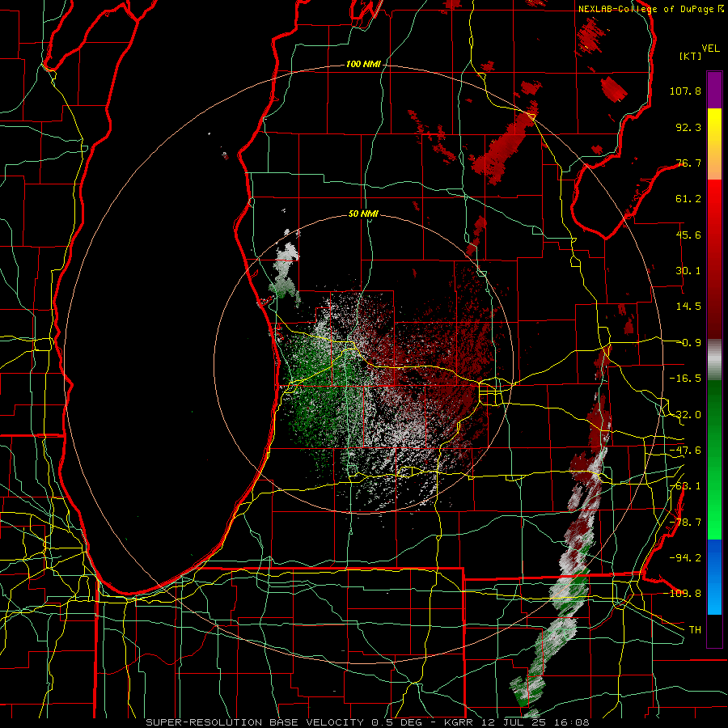The height and width of the screenshot is (728, 728).
Task: Click the yellow segment of velocity color bar
Action: click(x=714, y=144)
